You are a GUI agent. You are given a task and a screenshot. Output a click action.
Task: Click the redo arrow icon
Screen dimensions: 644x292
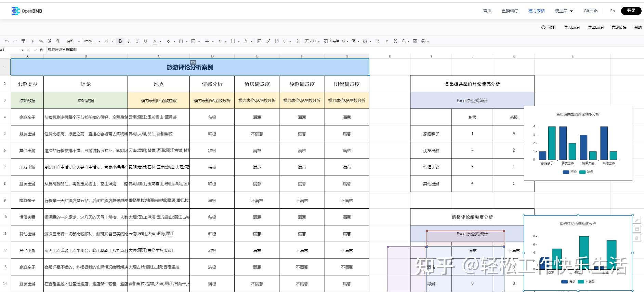click(15, 41)
